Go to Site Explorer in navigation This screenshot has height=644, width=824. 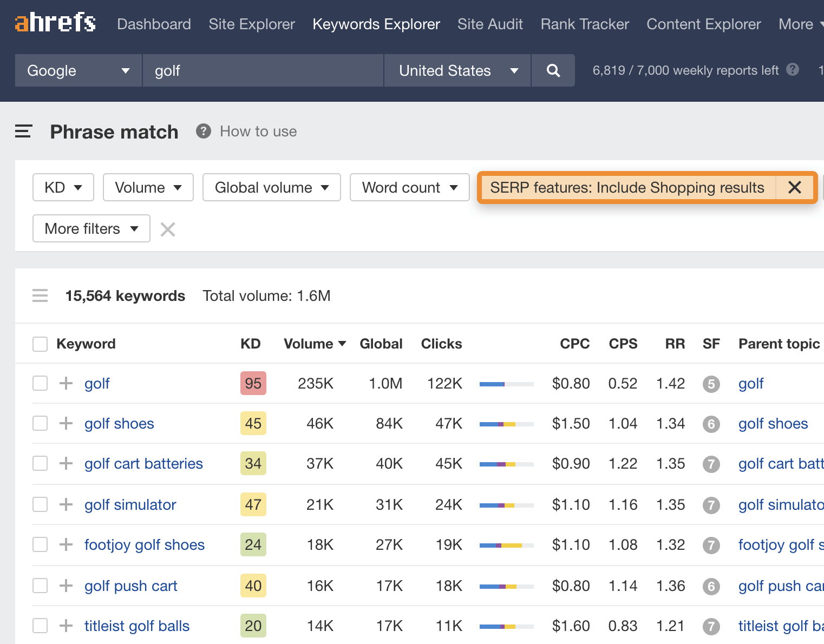pos(252,24)
